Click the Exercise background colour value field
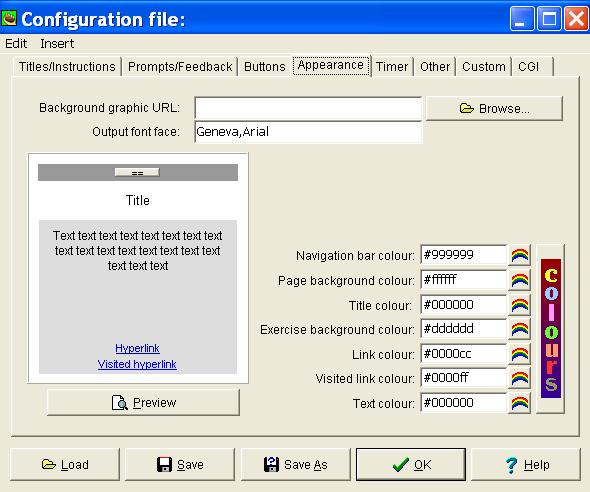Image resolution: width=590 pixels, height=492 pixels. click(x=463, y=329)
